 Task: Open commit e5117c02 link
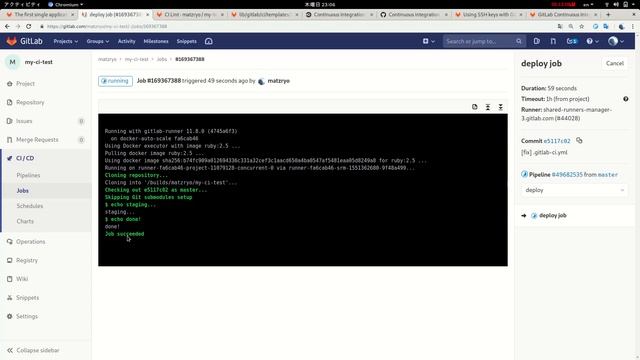557,141
